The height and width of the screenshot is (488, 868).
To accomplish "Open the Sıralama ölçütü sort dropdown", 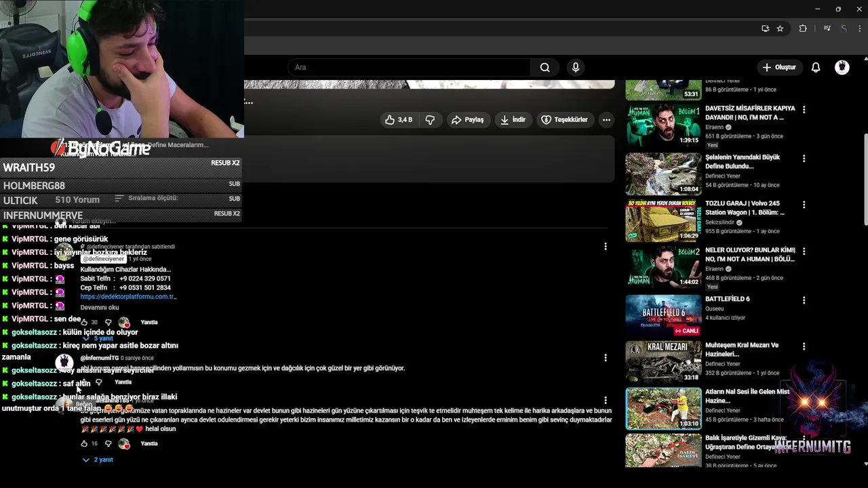I will click(146, 198).
